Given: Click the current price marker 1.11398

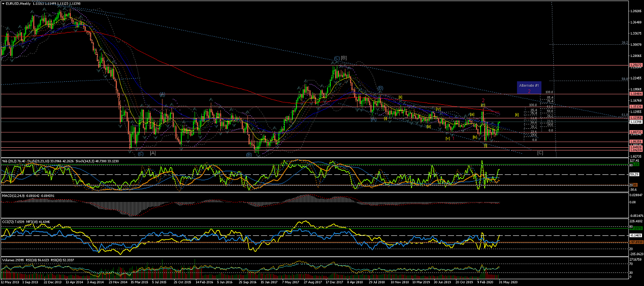Looking at the screenshot, I should 635,122.
